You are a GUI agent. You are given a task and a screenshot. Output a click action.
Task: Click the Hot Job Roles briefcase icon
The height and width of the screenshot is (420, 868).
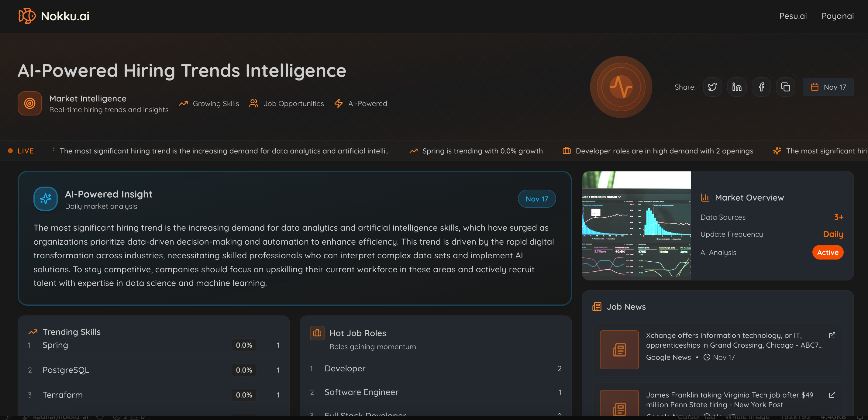(317, 333)
